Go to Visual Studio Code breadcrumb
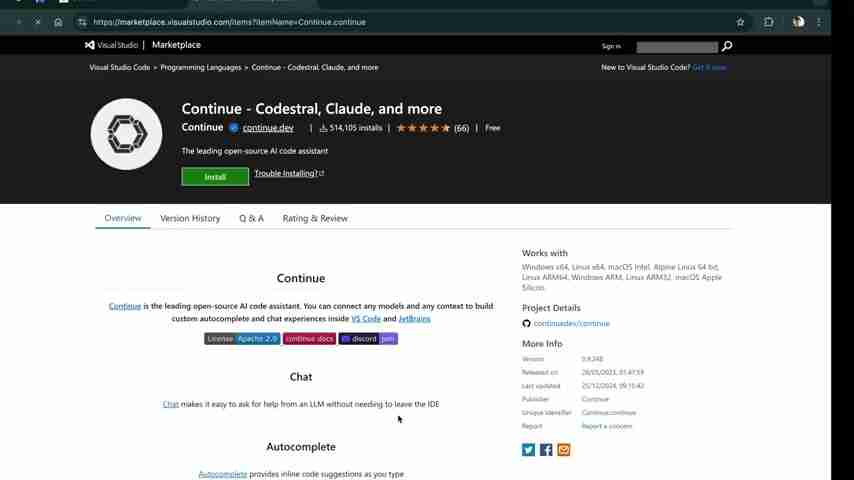The image size is (854, 480). pyautogui.click(x=120, y=68)
